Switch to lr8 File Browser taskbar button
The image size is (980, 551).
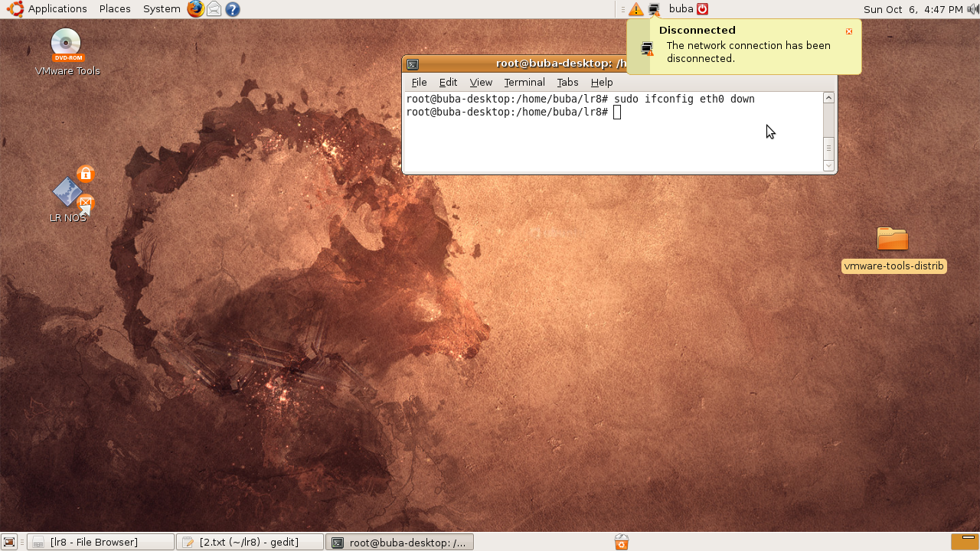[100, 542]
